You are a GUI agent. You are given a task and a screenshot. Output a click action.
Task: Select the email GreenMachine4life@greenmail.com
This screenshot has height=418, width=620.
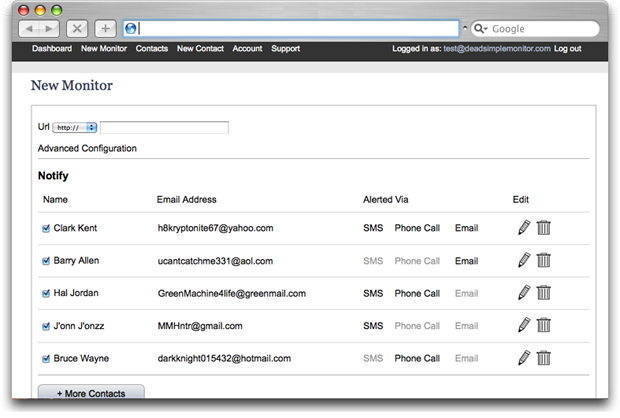(232, 293)
